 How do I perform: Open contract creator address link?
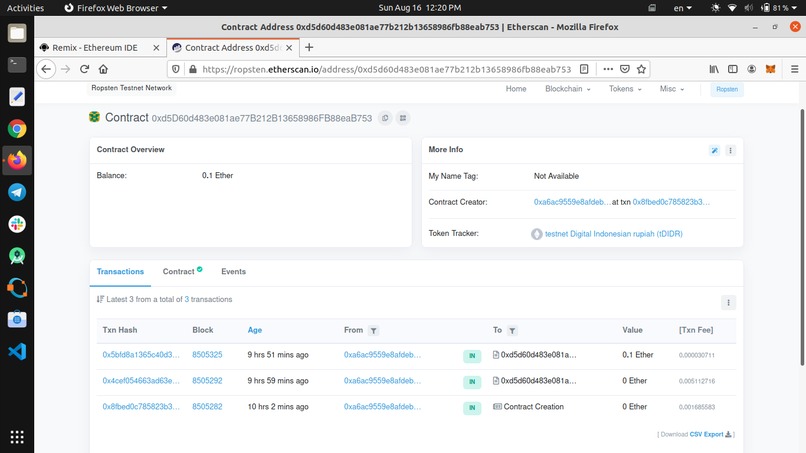tap(572, 202)
